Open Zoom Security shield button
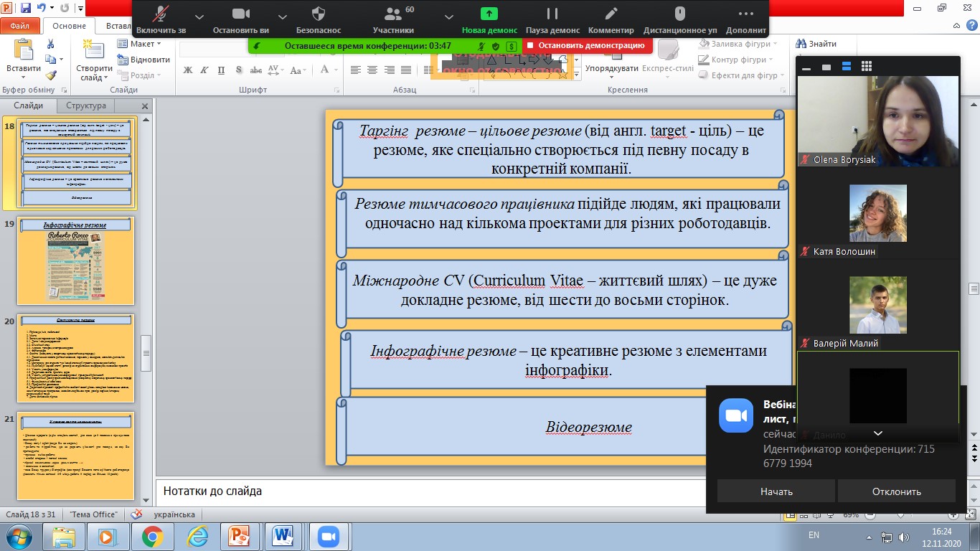The height and width of the screenshot is (551, 980). (319, 19)
